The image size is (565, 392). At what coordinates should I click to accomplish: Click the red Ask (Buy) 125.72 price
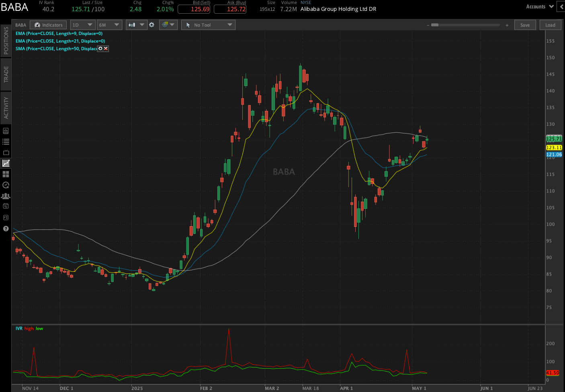point(230,9)
